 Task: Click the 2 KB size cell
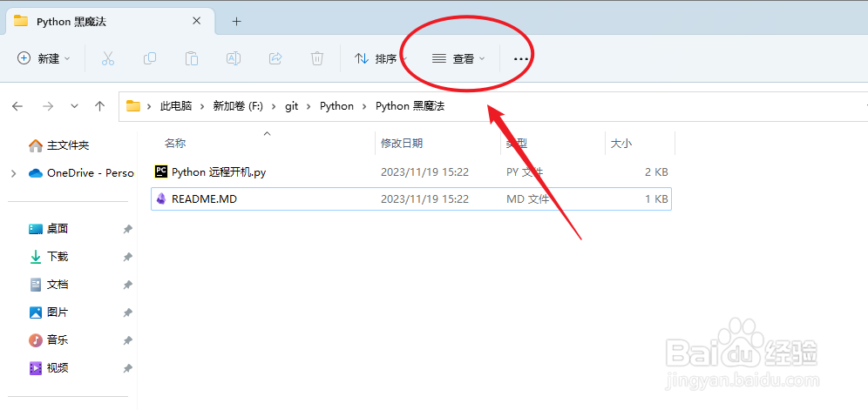(x=656, y=172)
